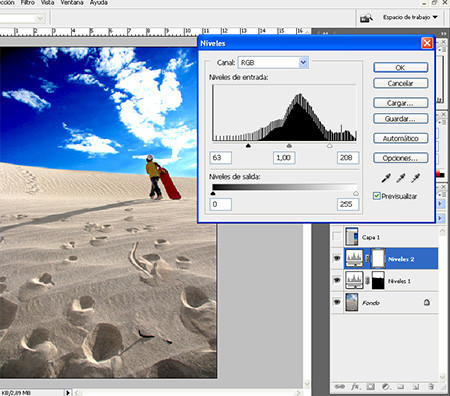Create a new layer group
The image size is (450, 396).
pyautogui.click(x=401, y=387)
